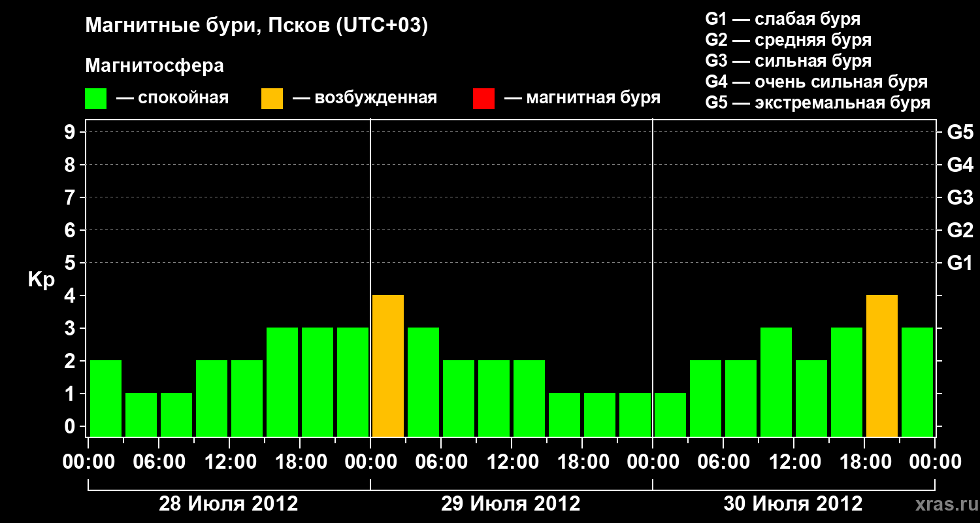The image size is (980, 523).
Task: Click the 28 Июля bar starting at 06:00
Action: 176,415
